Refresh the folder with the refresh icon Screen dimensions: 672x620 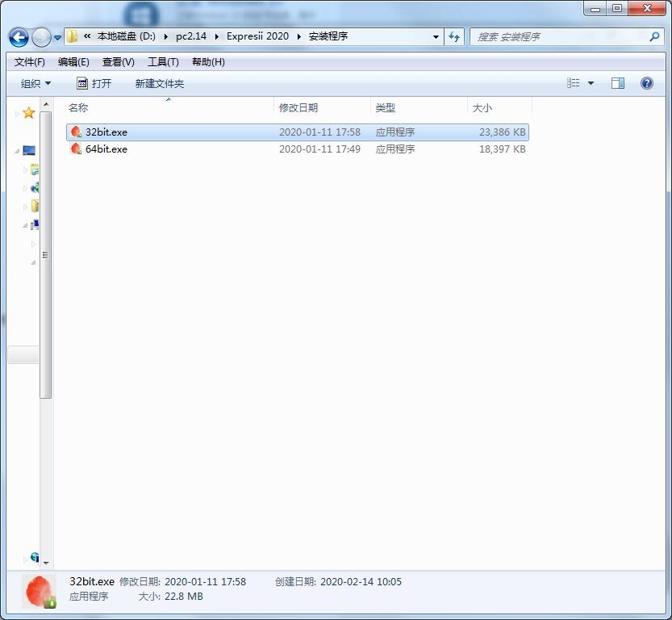point(454,37)
